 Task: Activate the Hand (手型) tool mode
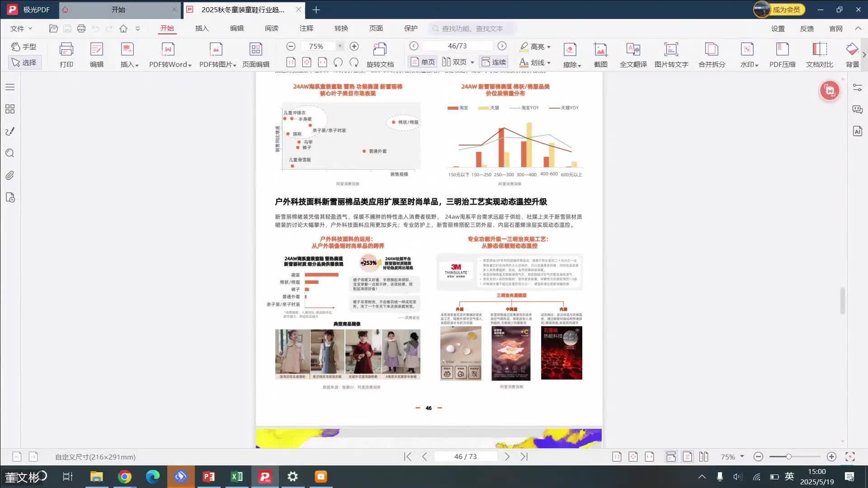click(24, 47)
